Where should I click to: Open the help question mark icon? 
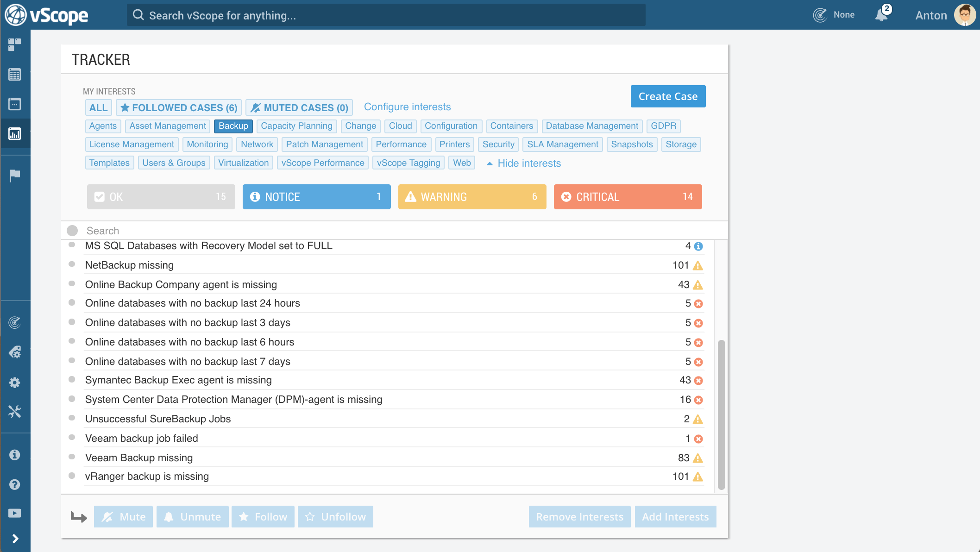pos(15,484)
